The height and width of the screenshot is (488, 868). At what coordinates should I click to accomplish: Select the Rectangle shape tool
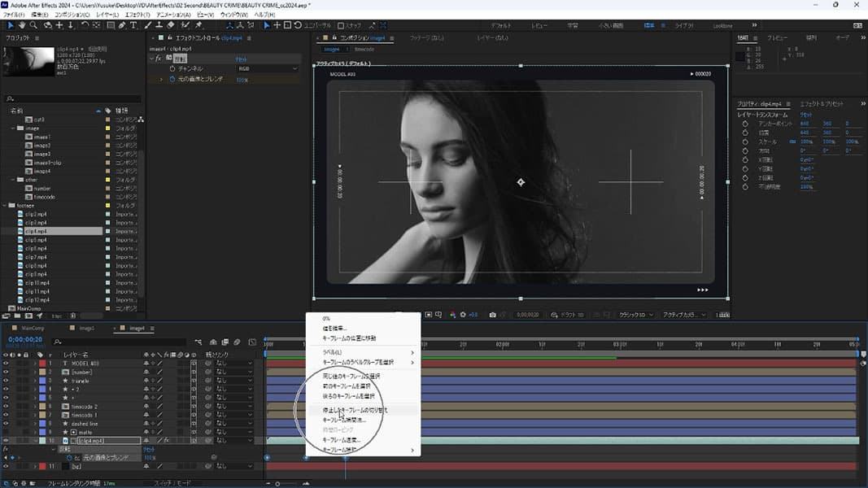(x=110, y=25)
